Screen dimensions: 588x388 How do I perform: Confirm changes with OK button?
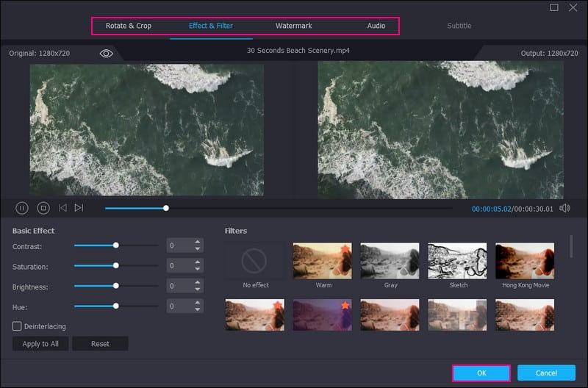pos(481,373)
